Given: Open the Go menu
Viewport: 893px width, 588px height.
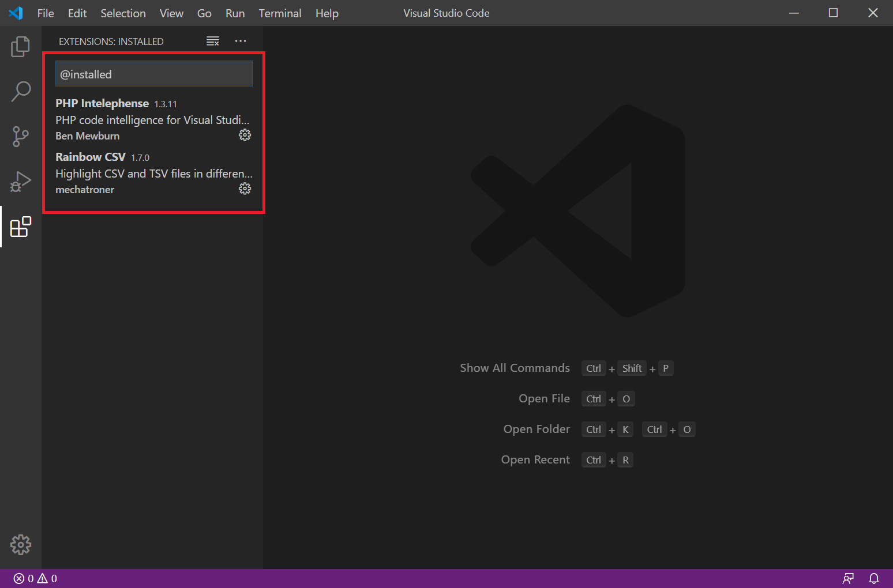Looking at the screenshot, I should pyautogui.click(x=204, y=13).
